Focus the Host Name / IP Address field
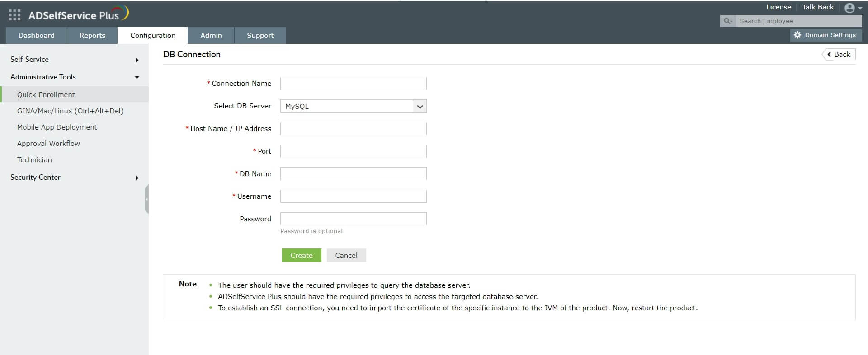The image size is (868, 355). [x=353, y=129]
